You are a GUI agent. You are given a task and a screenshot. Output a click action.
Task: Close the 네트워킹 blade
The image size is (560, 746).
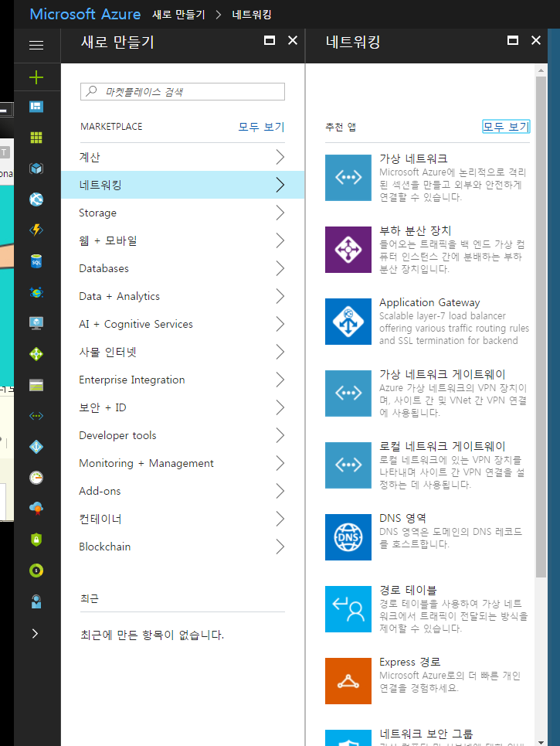click(x=536, y=40)
